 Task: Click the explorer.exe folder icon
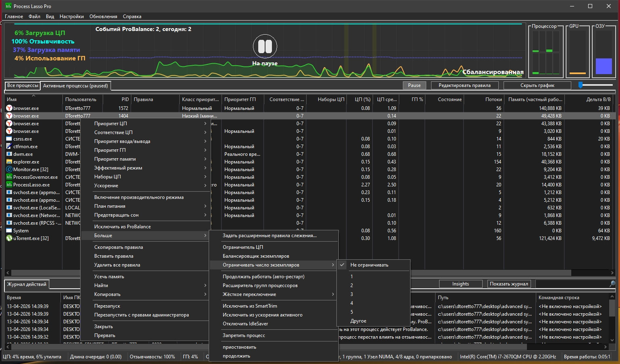(9, 162)
